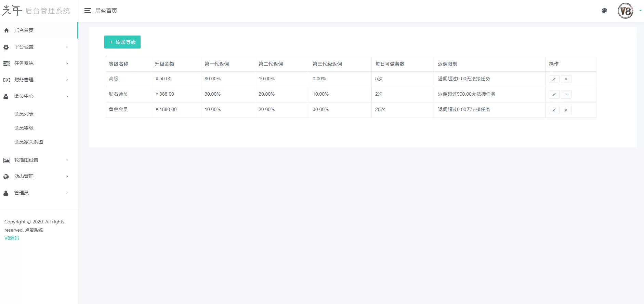The width and height of the screenshot is (644, 304).
Task: Click the gear icon for 平台设置
Action: click(6, 47)
